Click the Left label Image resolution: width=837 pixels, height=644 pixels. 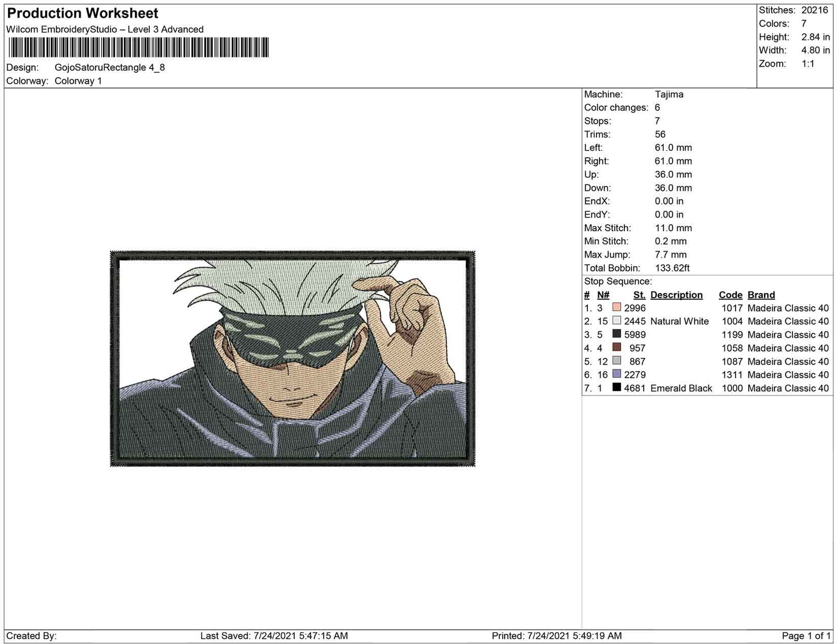tap(594, 148)
